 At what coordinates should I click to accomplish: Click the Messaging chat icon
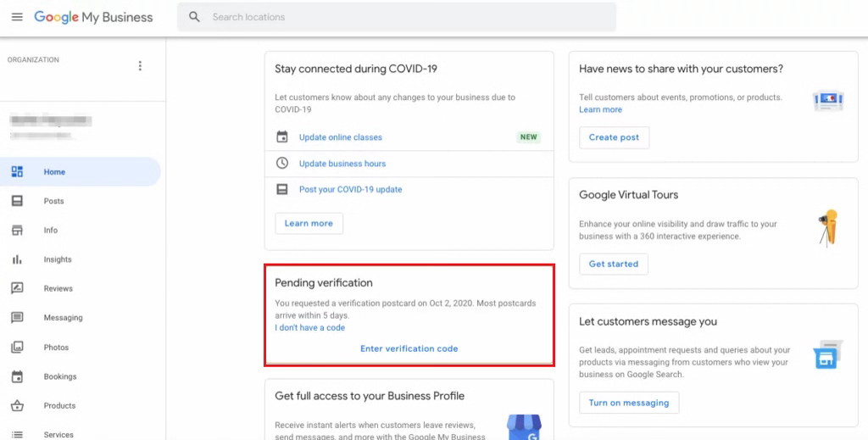click(x=17, y=318)
